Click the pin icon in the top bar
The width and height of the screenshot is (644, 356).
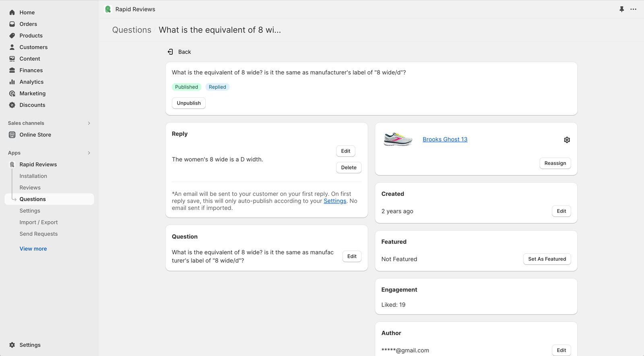[621, 9]
